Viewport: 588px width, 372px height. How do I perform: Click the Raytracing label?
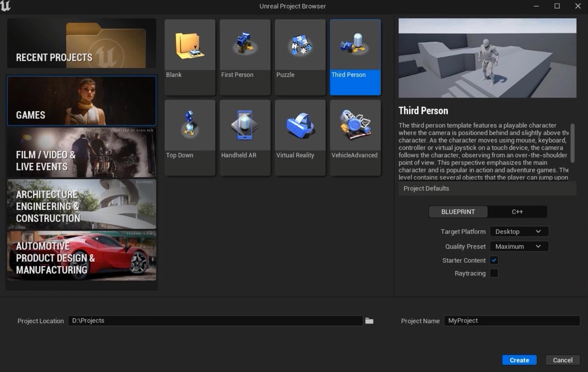coord(470,273)
